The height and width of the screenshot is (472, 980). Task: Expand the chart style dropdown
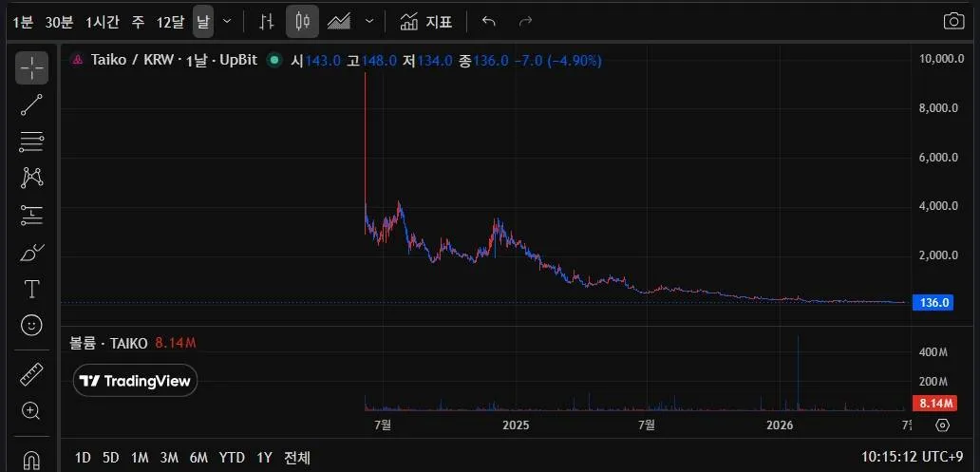(369, 22)
